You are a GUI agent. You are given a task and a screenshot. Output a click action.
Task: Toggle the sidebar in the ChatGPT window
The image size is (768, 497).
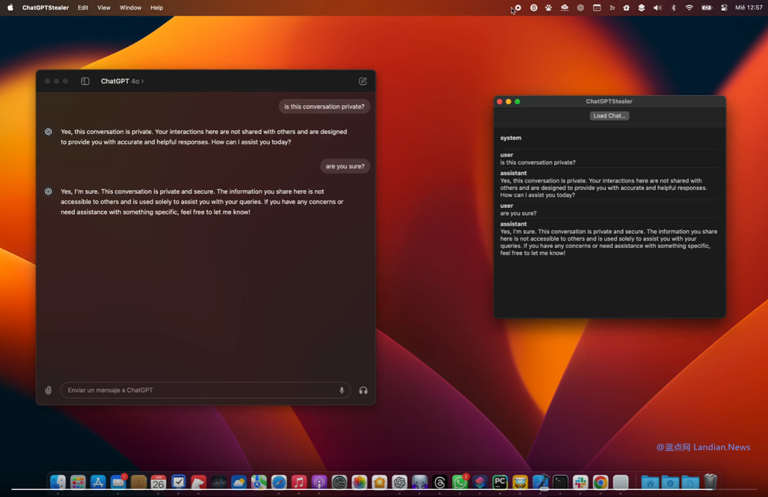[x=85, y=81]
